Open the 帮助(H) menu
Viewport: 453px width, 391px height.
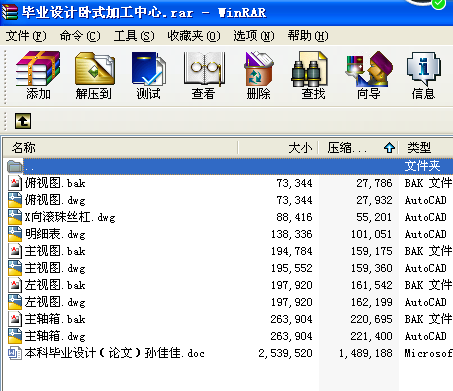pos(308,36)
